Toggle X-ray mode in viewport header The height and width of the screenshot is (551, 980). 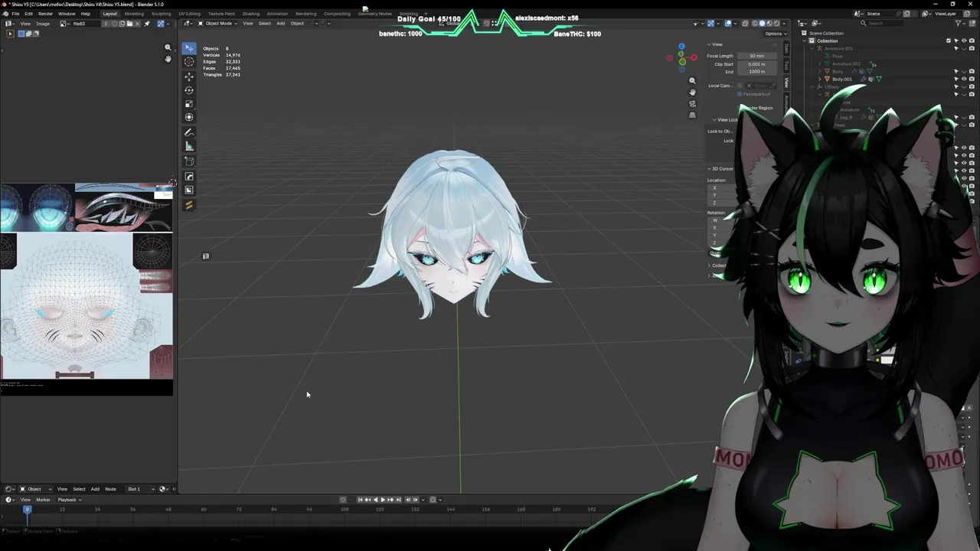(745, 24)
